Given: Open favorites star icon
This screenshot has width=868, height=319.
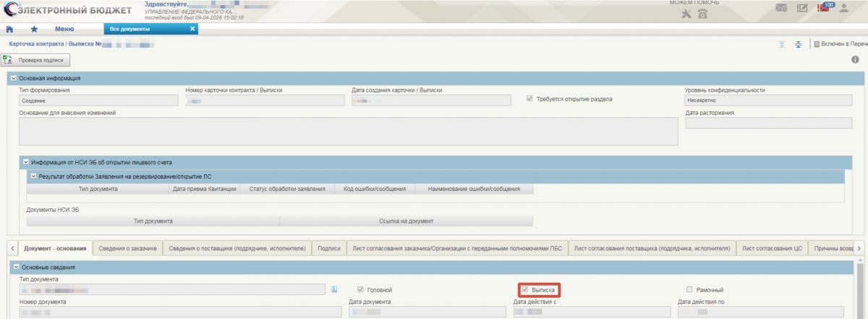Looking at the screenshot, I should click(34, 29).
